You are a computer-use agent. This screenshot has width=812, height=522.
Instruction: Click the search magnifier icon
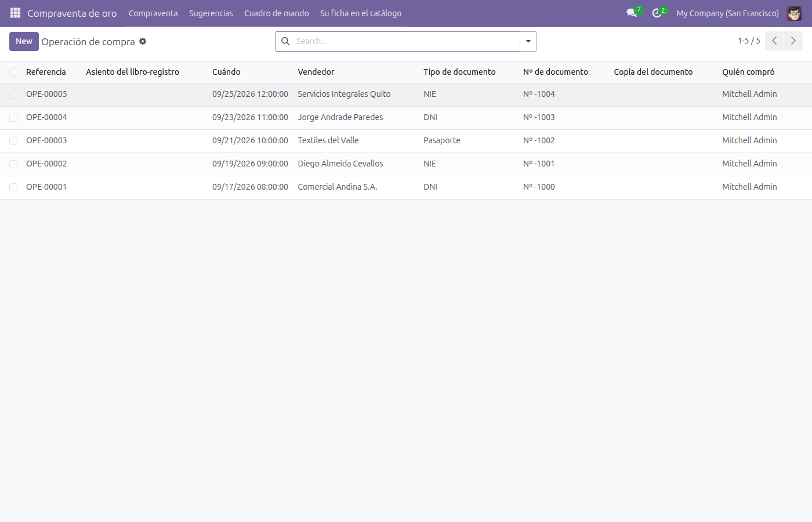[x=285, y=41]
